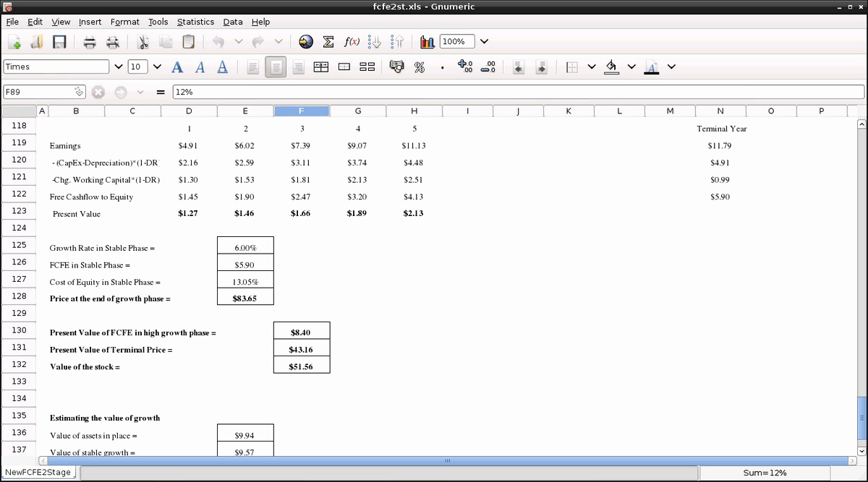Screen dimensions: 868x482
Task: Open the Format menu
Action: click(124, 22)
